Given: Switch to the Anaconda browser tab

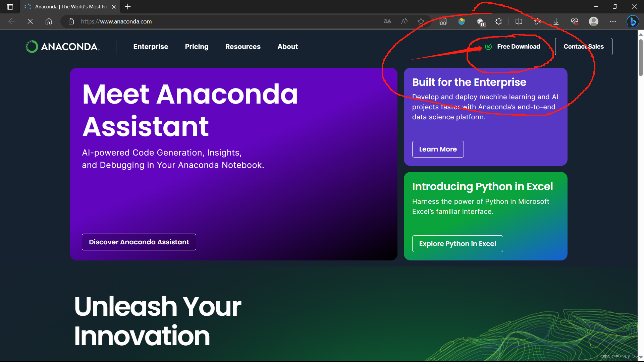Looking at the screenshot, I should pyautogui.click(x=67, y=7).
